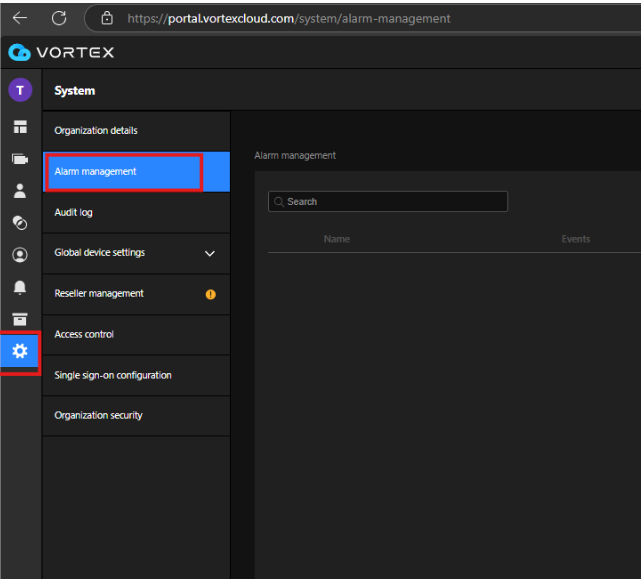The width and height of the screenshot is (641, 579).
Task: Open the archive box icon in sidebar
Action: pyautogui.click(x=20, y=319)
